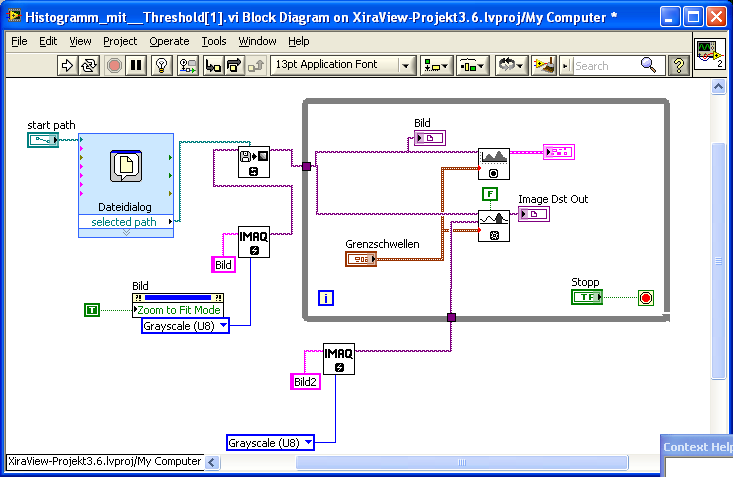Open the Help menu
This screenshot has width=733, height=477.
click(x=299, y=42)
